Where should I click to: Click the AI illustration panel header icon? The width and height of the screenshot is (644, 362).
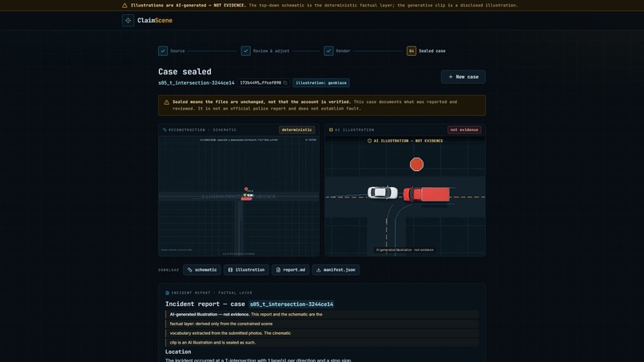point(331,129)
